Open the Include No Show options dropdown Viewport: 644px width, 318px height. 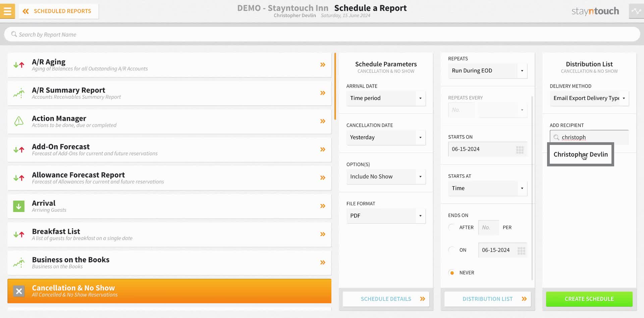point(386,177)
